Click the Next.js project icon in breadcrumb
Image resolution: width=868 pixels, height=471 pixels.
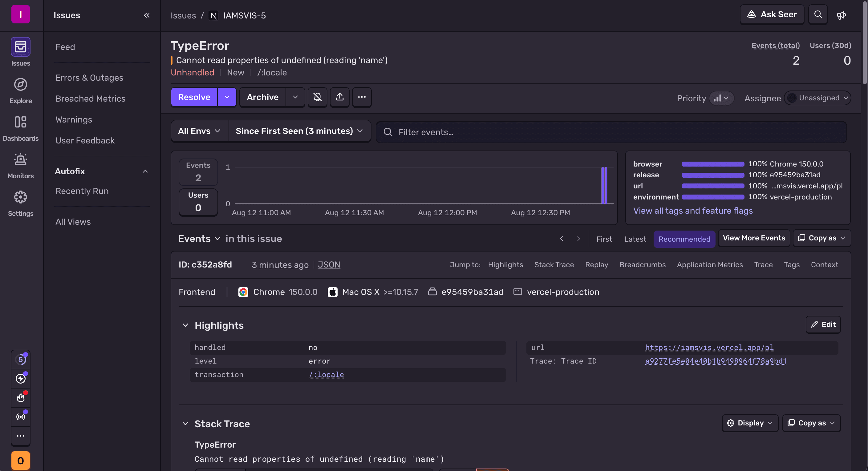[213, 15]
